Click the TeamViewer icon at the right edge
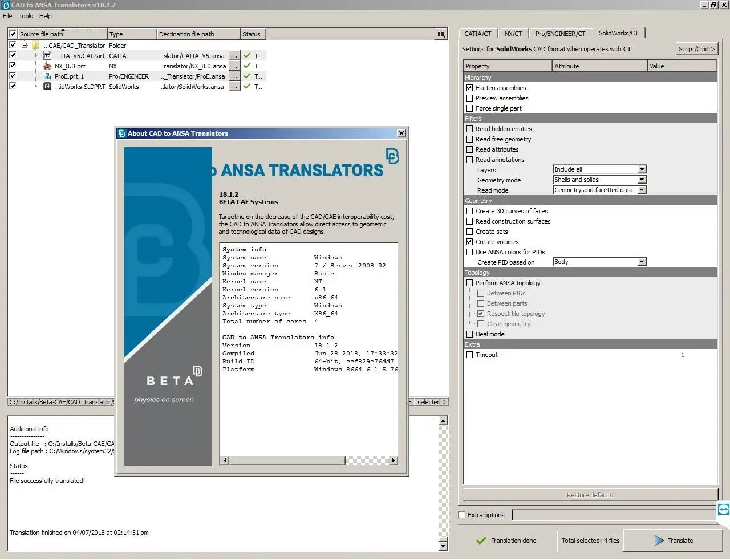Viewport: 730px width, 560px height. pos(723,509)
